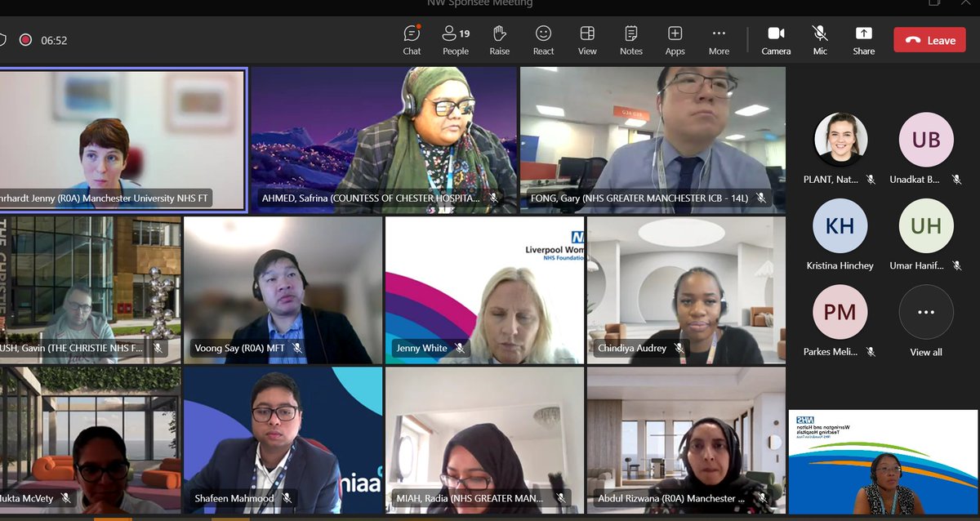The width and height of the screenshot is (980, 521).
Task: Open More options menu
Action: click(719, 39)
